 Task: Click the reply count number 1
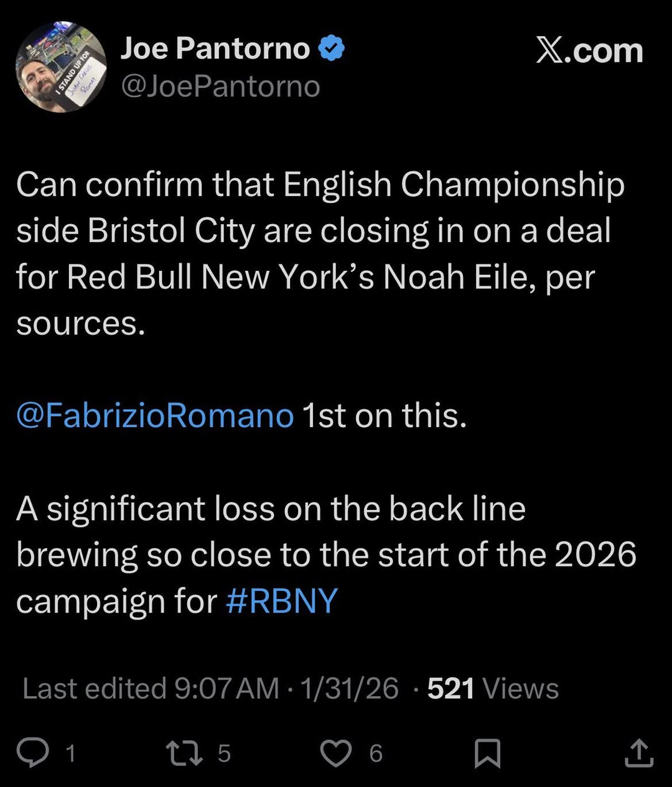[x=70, y=753]
